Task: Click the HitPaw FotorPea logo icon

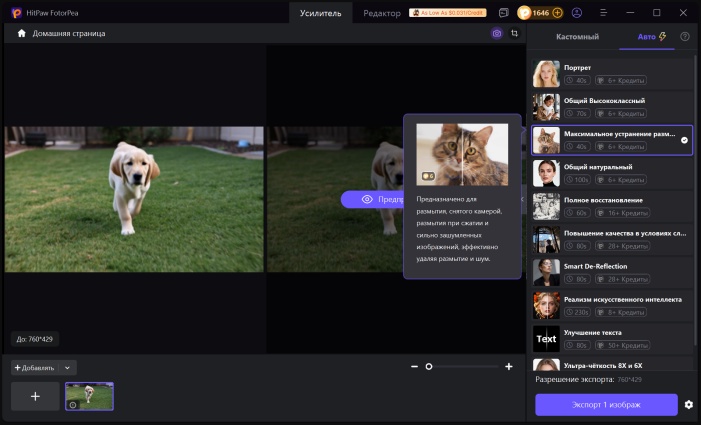Action: 17,13
